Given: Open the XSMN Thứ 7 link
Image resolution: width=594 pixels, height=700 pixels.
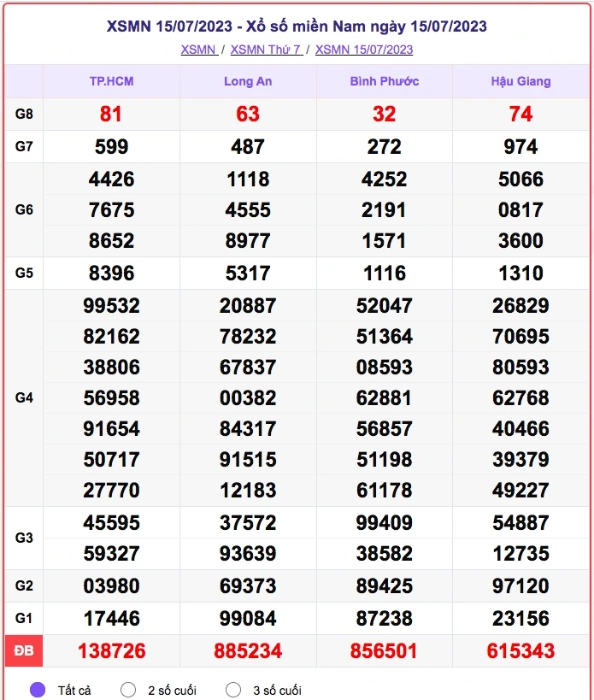Looking at the screenshot, I should pos(265,50).
